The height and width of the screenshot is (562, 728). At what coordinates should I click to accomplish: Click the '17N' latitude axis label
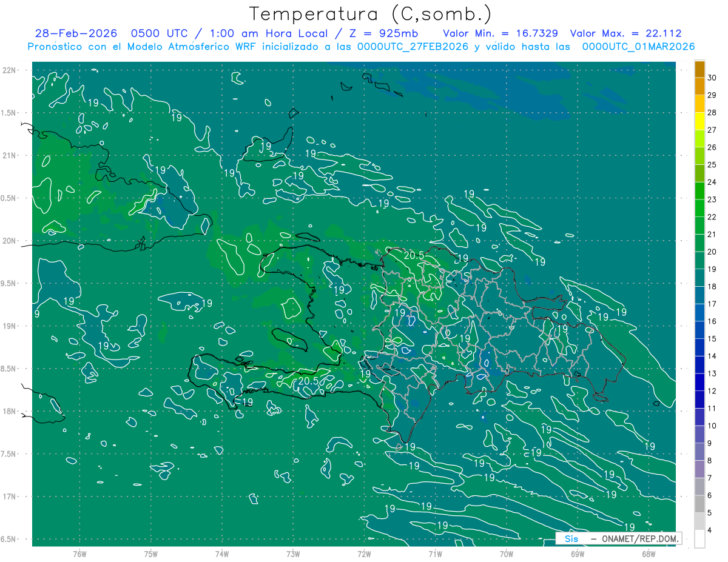coord(10,497)
